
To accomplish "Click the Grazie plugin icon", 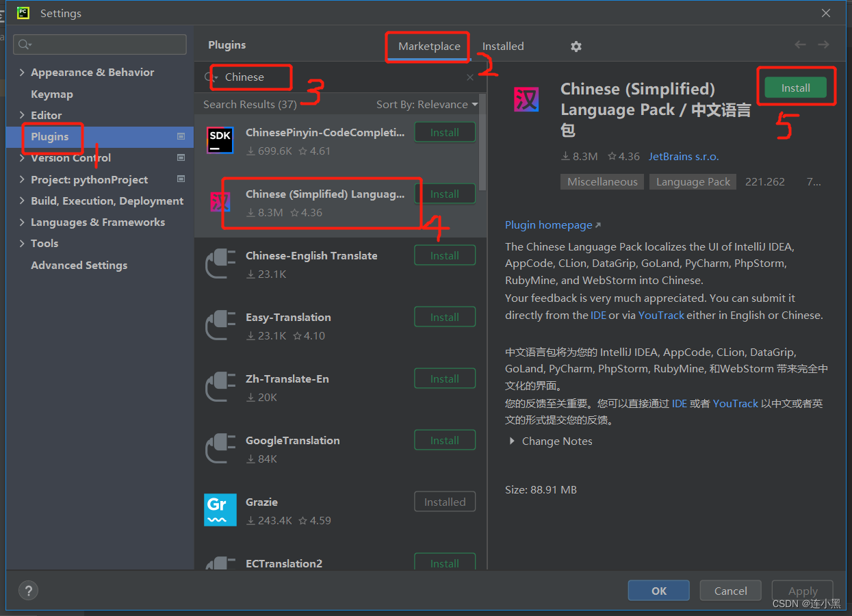I will click(220, 510).
